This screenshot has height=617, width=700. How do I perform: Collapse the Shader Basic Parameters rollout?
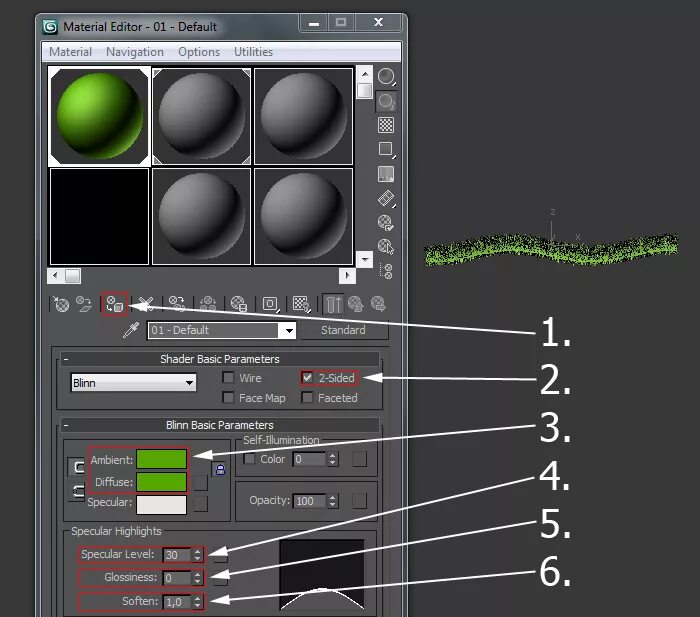pyautogui.click(x=66, y=359)
